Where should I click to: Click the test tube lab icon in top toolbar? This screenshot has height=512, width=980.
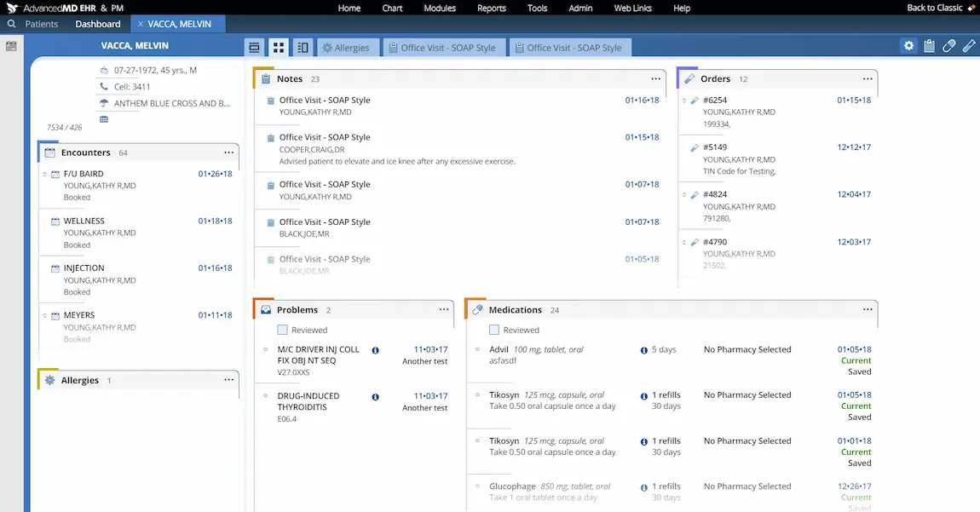969,47
